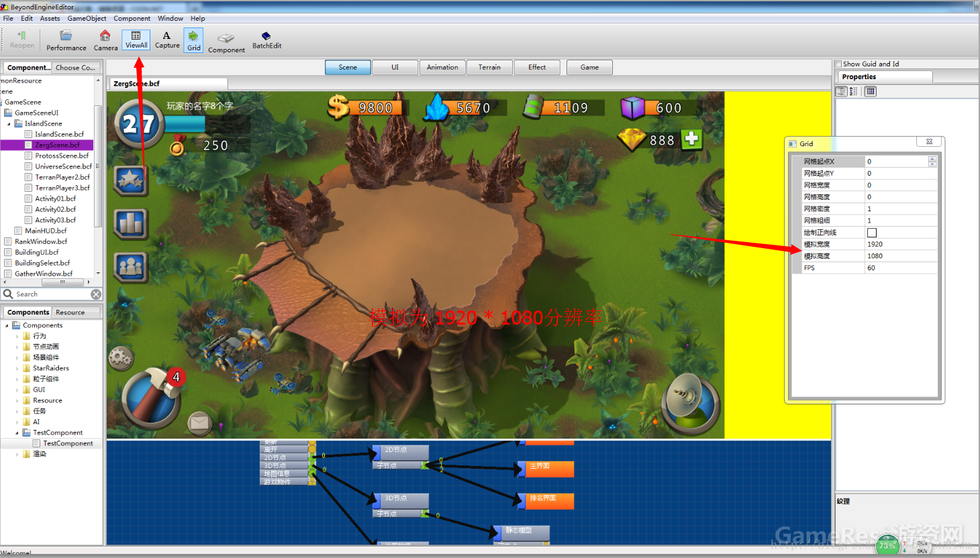
Task: Click the bar chart ranking button in game view
Action: (131, 224)
